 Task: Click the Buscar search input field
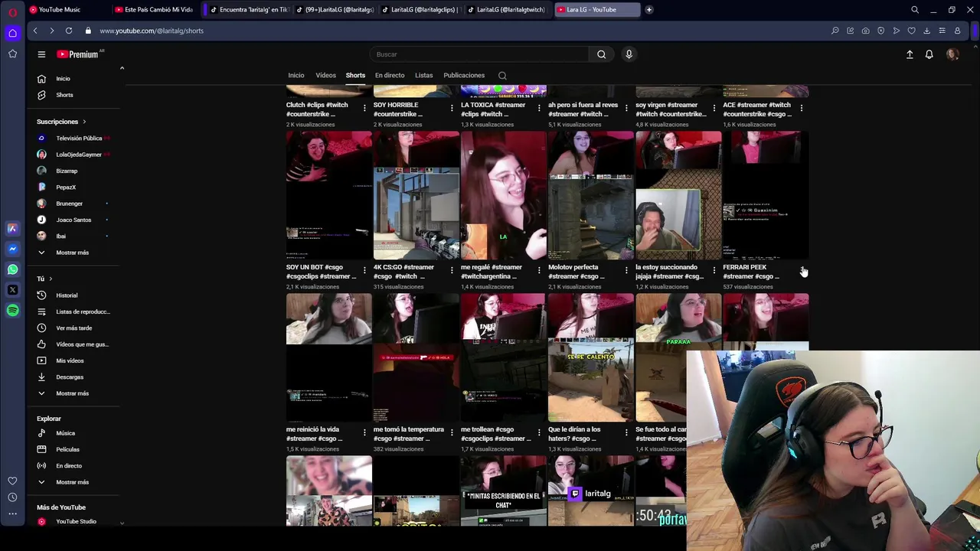tap(480, 54)
